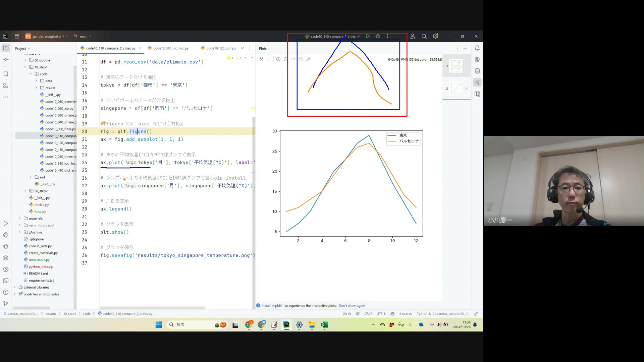The image size is (644, 362).
Task: Expand the 00_outline folder
Action: click(25, 60)
